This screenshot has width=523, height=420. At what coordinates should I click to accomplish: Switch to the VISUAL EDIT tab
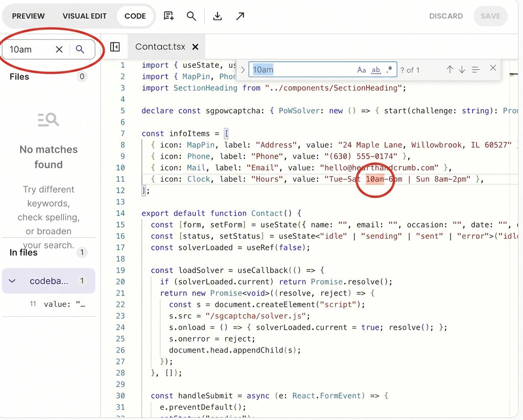(x=85, y=16)
